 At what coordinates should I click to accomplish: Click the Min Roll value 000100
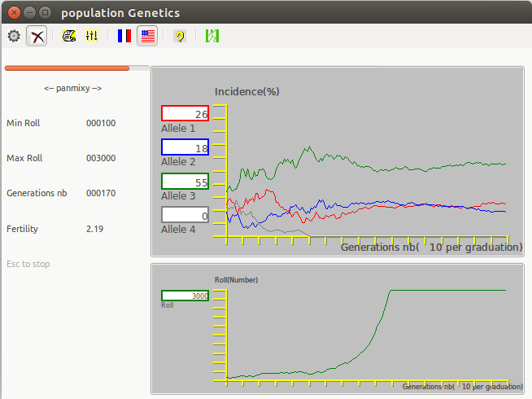pyautogui.click(x=101, y=124)
